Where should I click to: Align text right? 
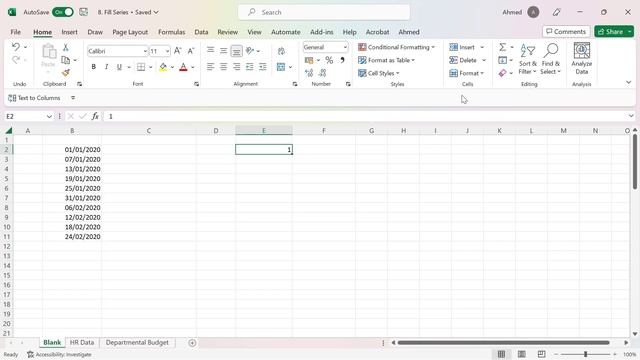[236, 67]
